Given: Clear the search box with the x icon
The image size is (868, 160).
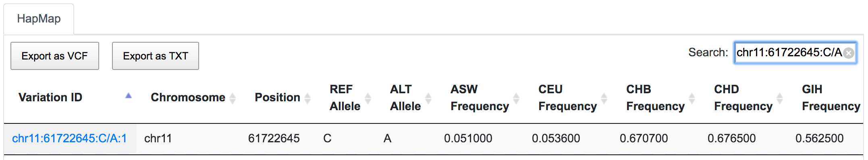Looking at the screenshot, I should point(848,53).
